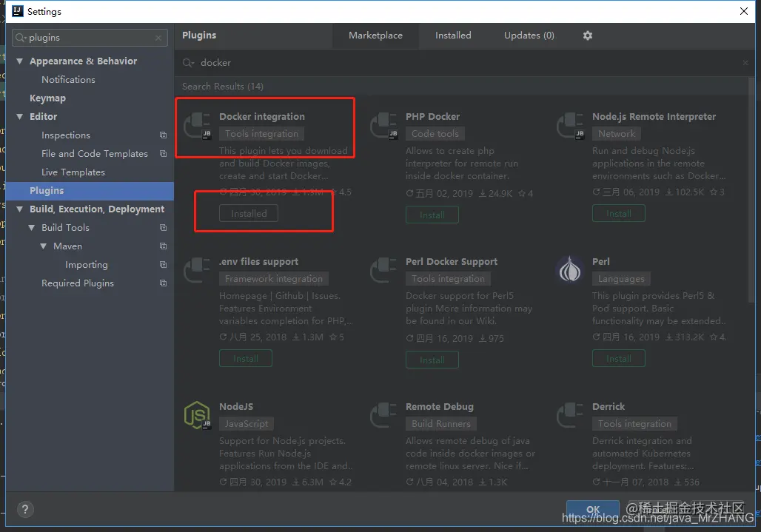Install Node.js Remote Interpreter plugin
The height and width of the screenshot is (532, 761).
(618, 213)
